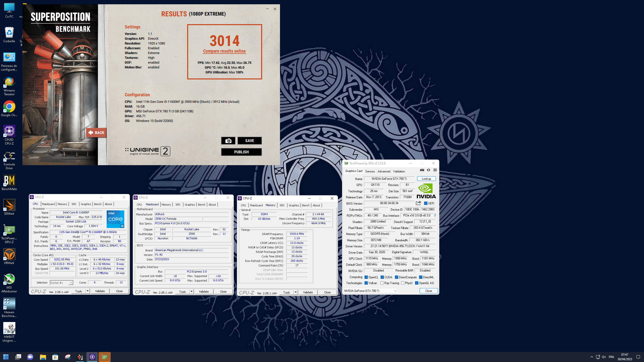Open the Ce PC desktop icon

9,10
